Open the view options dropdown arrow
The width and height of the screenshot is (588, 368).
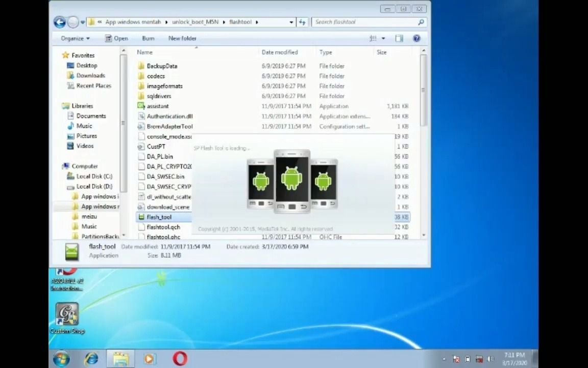click(x=383, y=38)
